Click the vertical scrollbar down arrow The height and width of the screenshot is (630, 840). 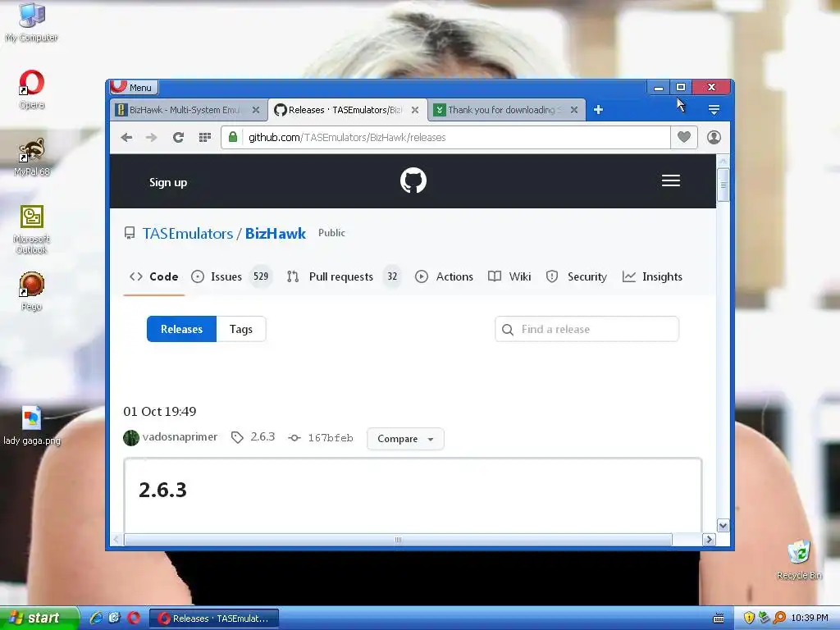pos(723,526)
